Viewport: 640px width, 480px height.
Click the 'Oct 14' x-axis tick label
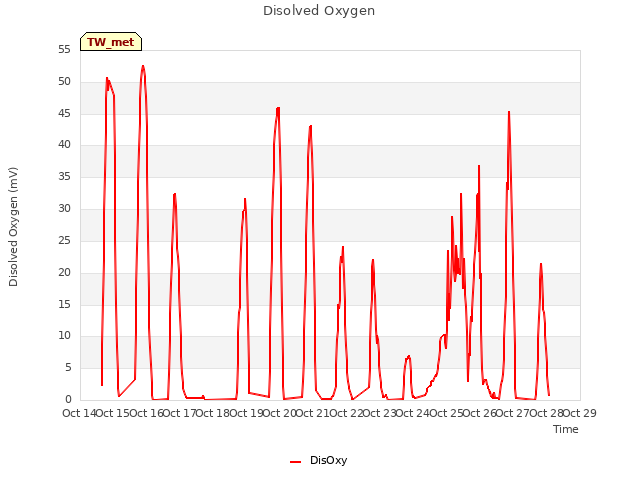click(80, 413)
